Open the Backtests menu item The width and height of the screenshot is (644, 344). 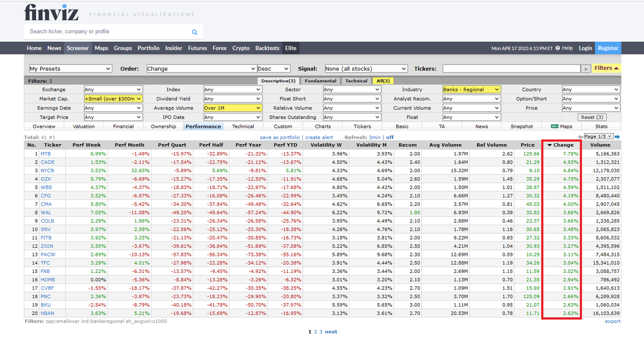[267, 48]
